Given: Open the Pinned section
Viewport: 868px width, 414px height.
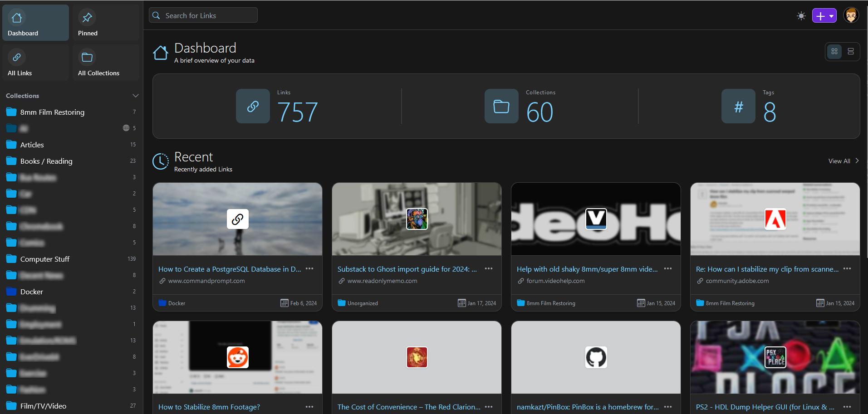Looking at the screenshot, I should point(106,23).
